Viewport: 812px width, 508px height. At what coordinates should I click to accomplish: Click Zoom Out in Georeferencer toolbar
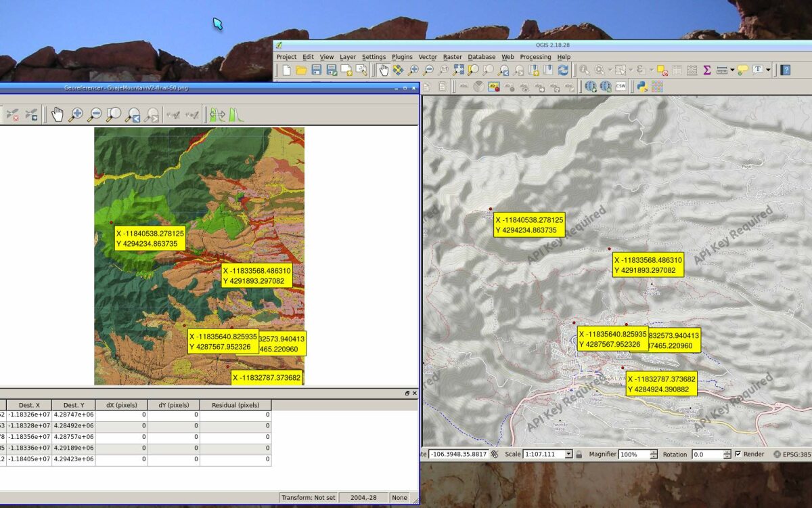tap(95, 114)
